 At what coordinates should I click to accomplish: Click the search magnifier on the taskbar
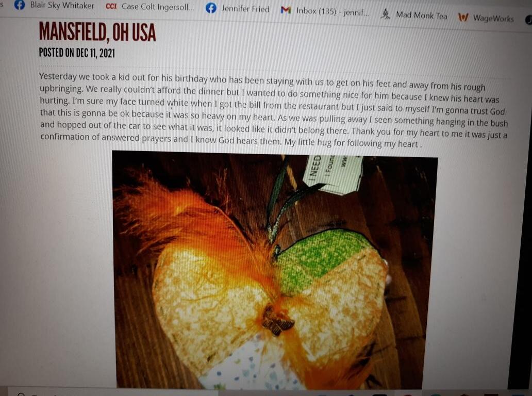coord(21,394)
